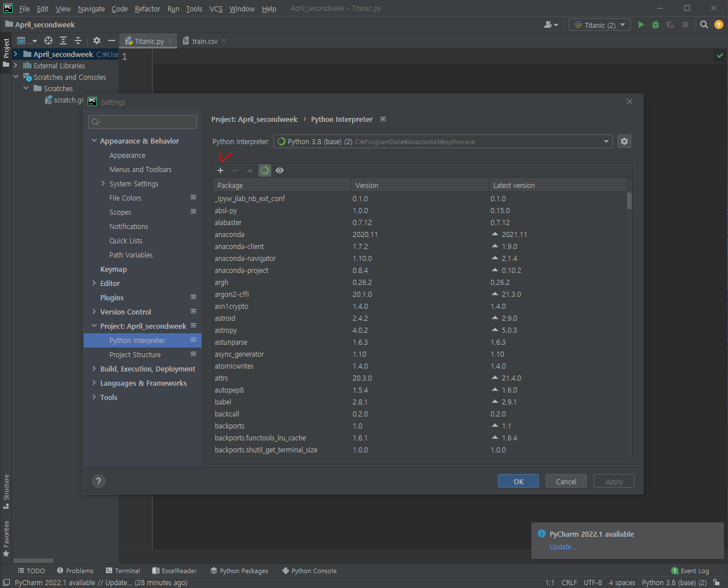Click the Settings search field

coord(142,122)
